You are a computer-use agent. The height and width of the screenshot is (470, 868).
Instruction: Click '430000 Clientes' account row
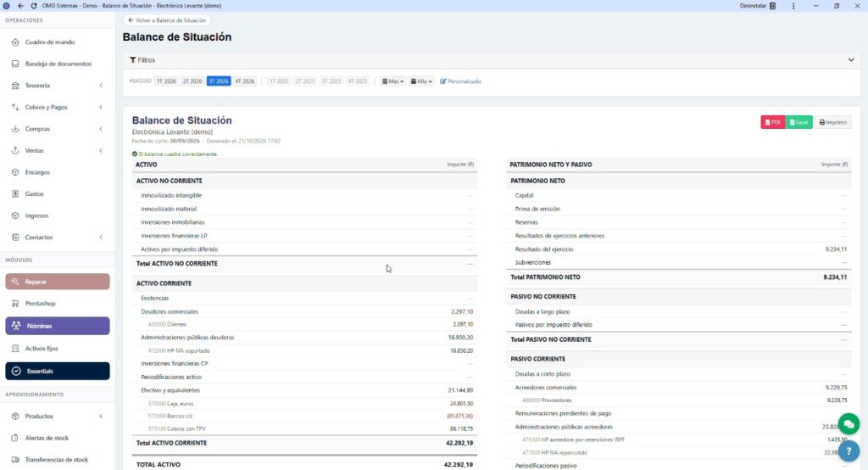click(x=304, y=324)
